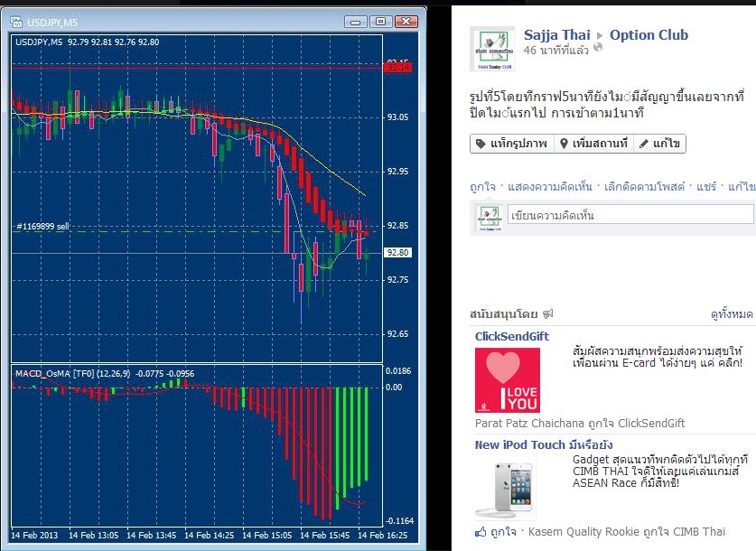Click the -0.1164 indicator scale value
756x551 pixels.
click(x=400, y=520)
